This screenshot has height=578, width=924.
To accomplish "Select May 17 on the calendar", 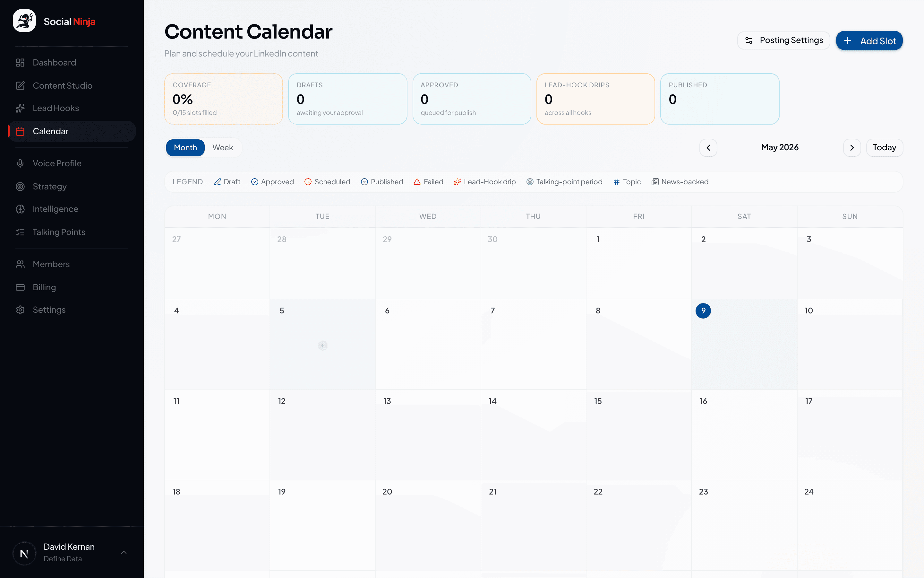I will click(x=850, y=435).
